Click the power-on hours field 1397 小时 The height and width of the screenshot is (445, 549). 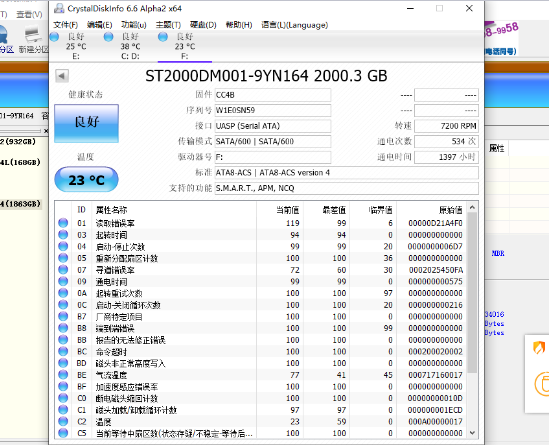(x=446, y=157)
